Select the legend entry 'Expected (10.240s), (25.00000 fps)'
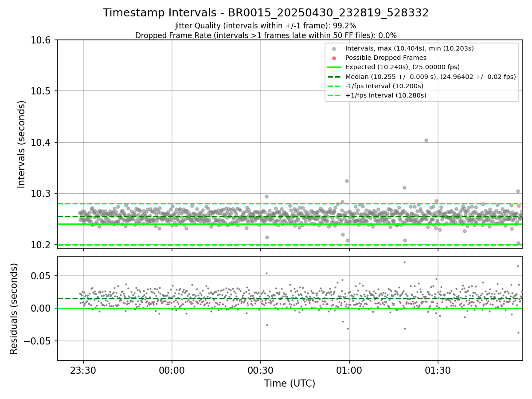This screenshot has height=399, width=532. point(403,67)
